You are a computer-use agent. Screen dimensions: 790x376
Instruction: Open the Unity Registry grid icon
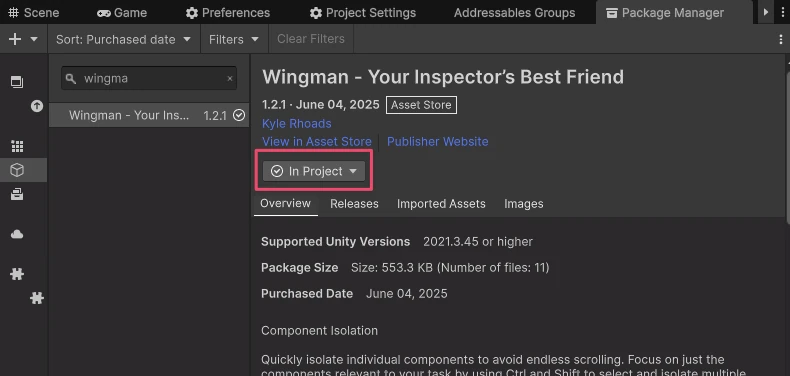(17, 146)
